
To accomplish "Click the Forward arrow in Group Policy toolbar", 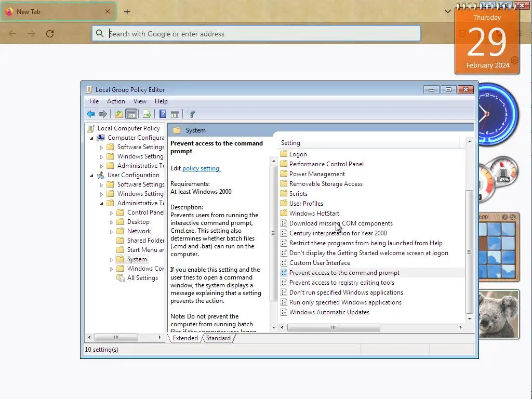I will coord(102,114).
